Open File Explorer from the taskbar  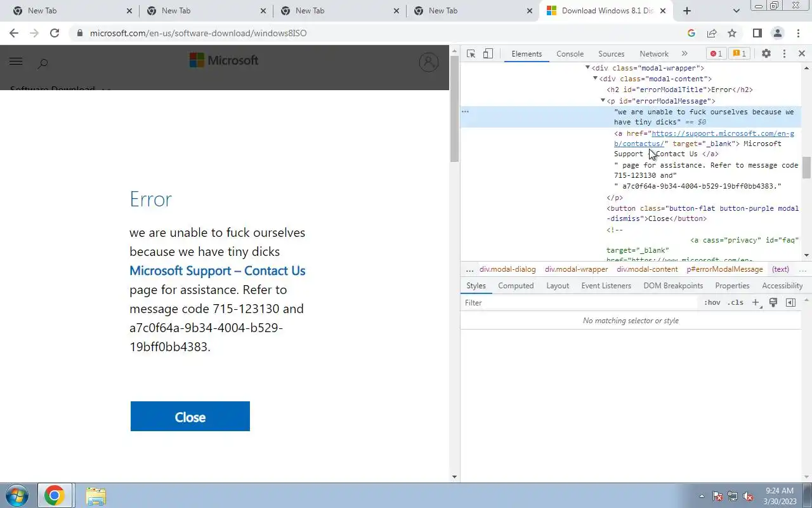pyautogui.click(x=95, y=495)
